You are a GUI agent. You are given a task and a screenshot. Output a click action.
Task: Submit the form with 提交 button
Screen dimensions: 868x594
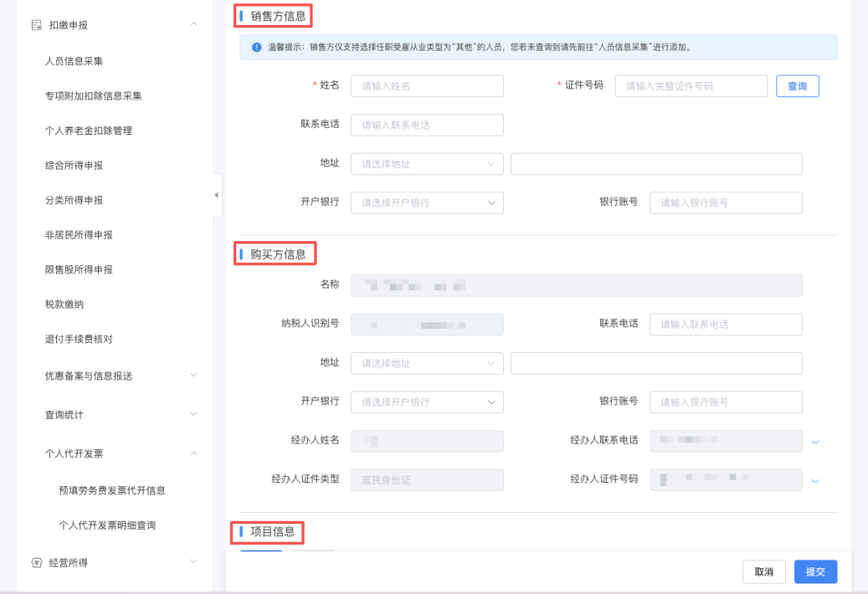pyautogui.click(x=815, y=571)
